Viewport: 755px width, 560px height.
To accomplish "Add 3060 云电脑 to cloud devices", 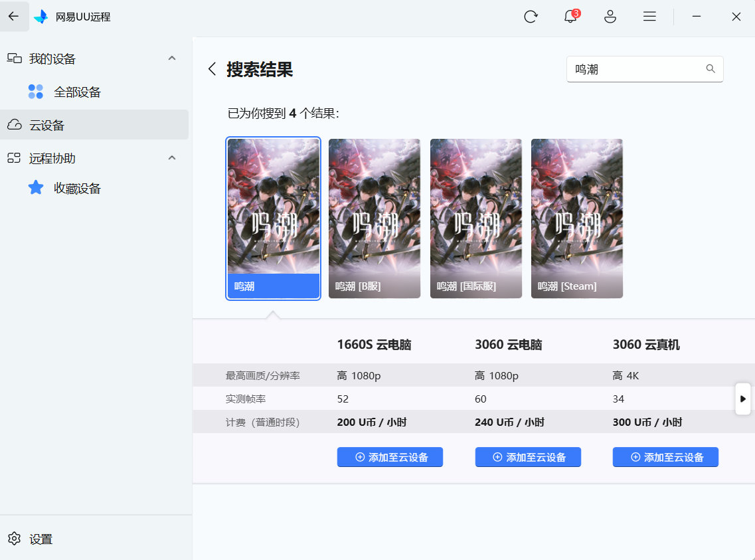I will (x=528, y=457).
